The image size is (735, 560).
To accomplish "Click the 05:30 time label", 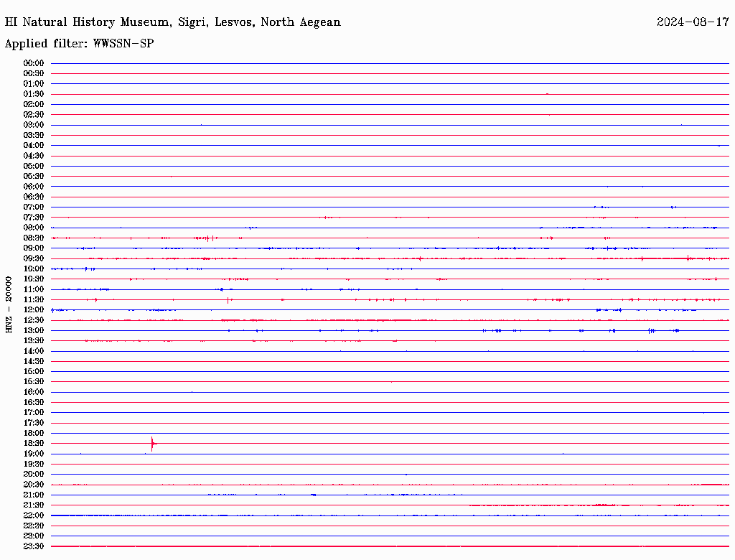I will pyautogui.click(x=34, y=177).
